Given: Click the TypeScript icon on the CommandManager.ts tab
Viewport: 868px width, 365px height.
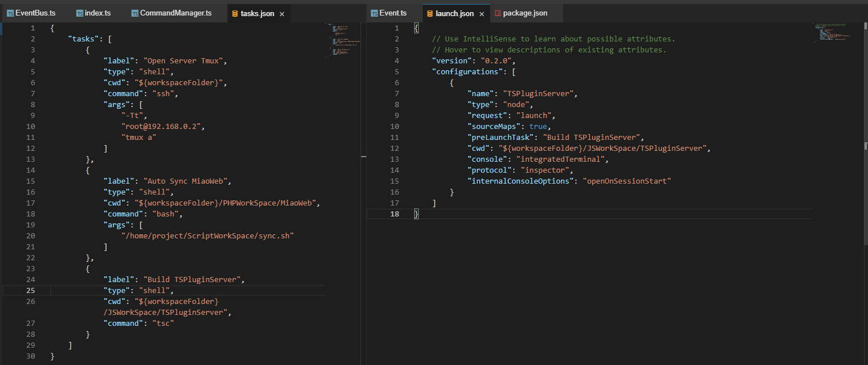Looking at the screenshot, I should pyautogui.click(x=135, y=12).
